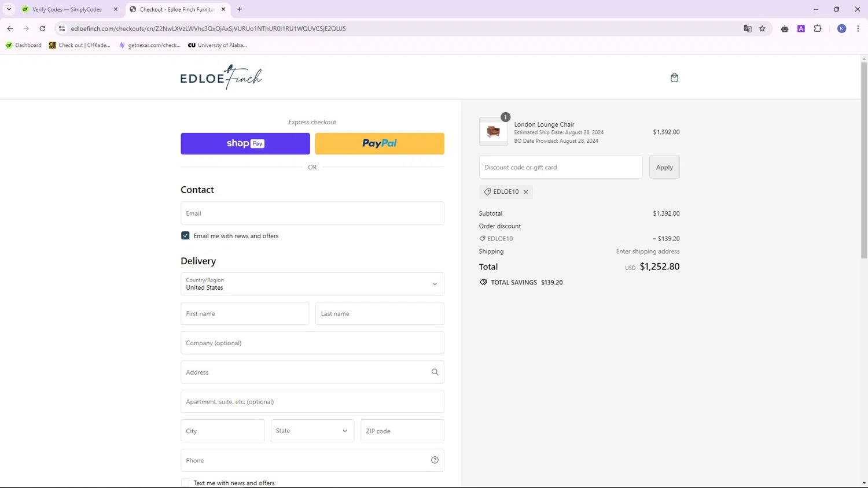Open the getnexar.com bookmark
This screenshot has height=488, width=868.
[149, 45]
